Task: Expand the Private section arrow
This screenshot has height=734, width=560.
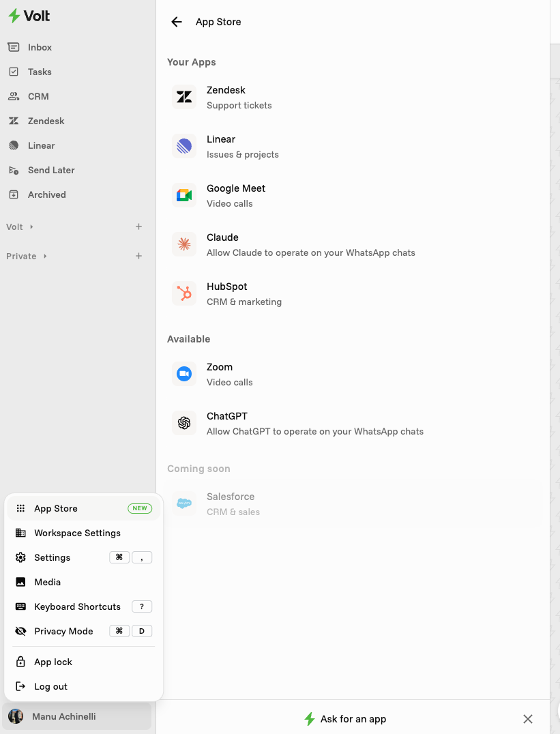Action: coord(45,256)
